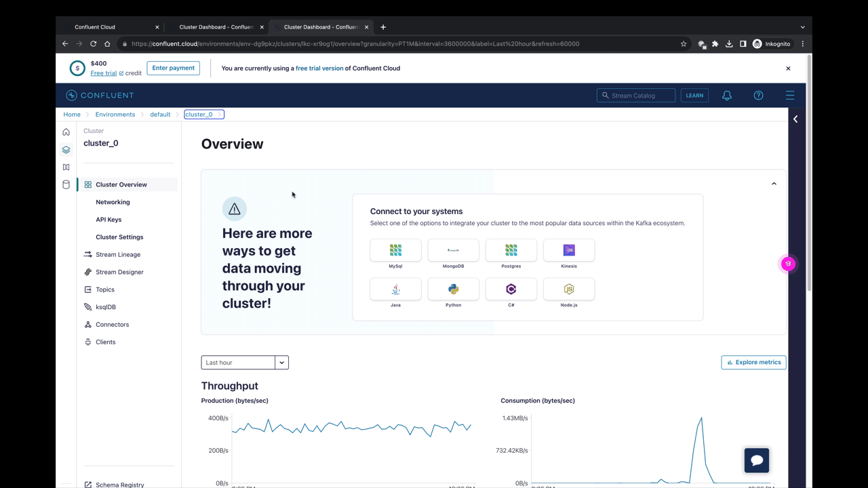Click the home icon in left rail

pos(66,132)
